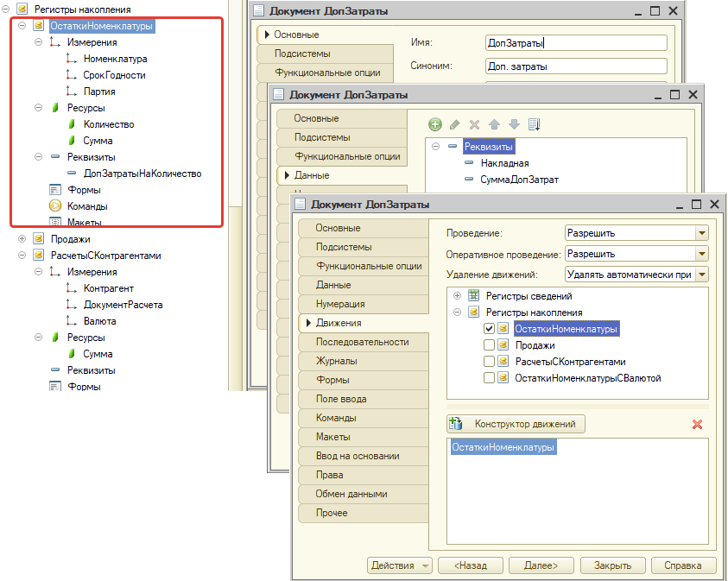The height and width of the screenshot is (581, 728).
Task: Open the Прочее tab
Action: coord(363,513)
